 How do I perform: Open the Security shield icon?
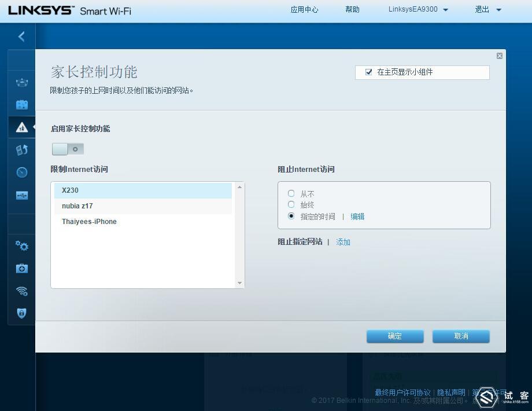[x=21, y=313]
